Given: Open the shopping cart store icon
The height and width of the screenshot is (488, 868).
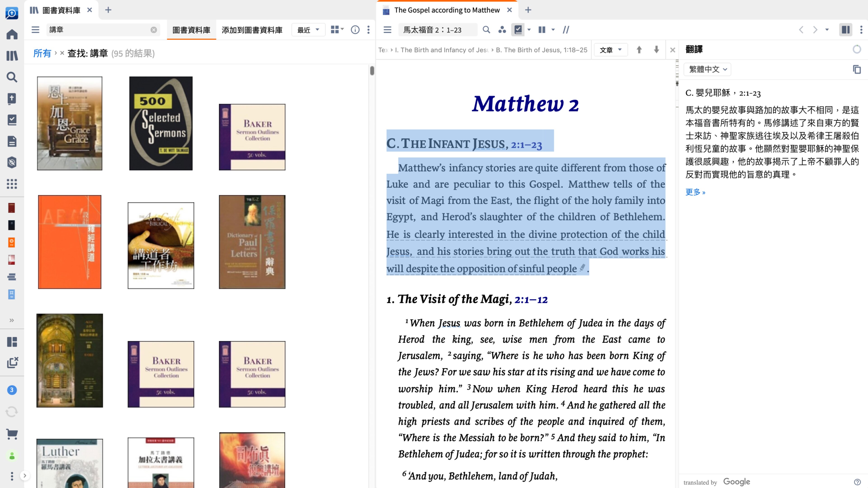Looking at the screenshot, I should (x=12, y=434).
